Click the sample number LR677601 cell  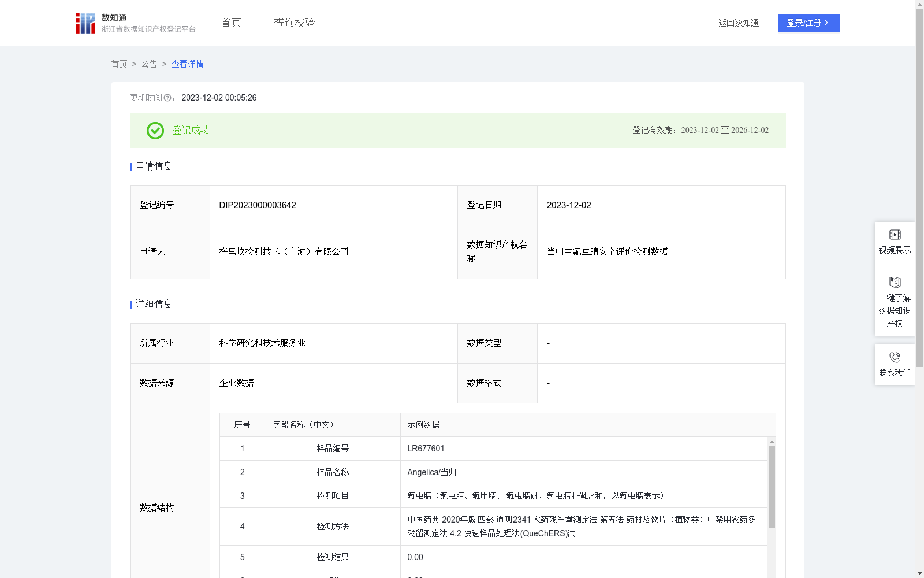(x=584, y=449)
